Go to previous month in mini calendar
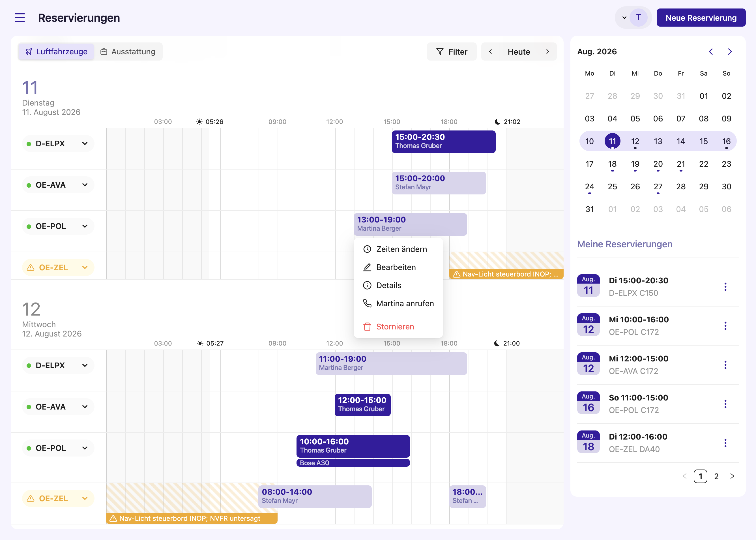Screen dimensions: 756x540 click(x=711, y=52)
